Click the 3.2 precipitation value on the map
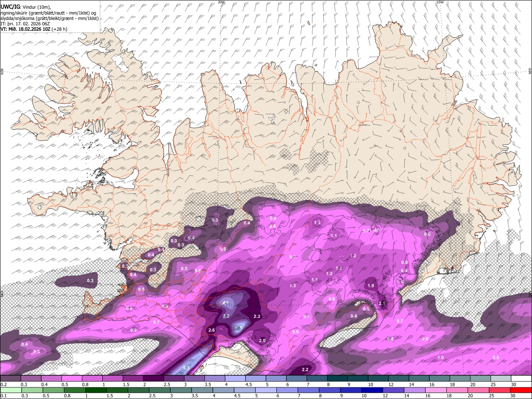 [226, 316]
